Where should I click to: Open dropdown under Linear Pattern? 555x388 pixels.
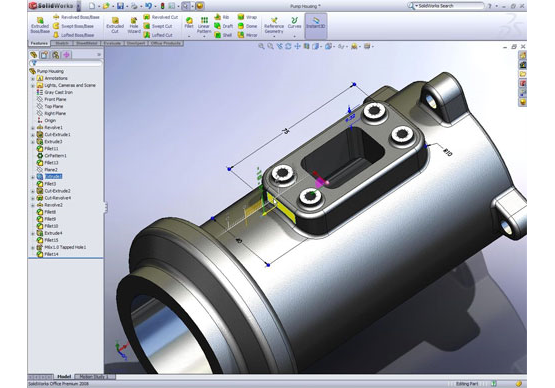tap(204, 36)
